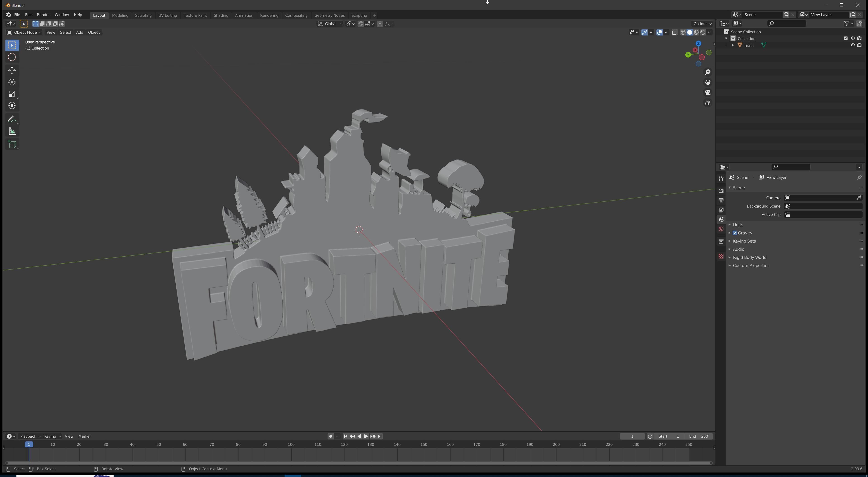Select the Transform tool
Screen dimensions: 868x477
coord(12,106)
